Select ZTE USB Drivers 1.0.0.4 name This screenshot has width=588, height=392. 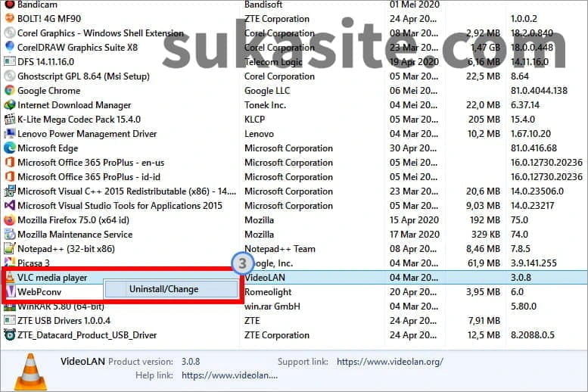tap(64, 321)
